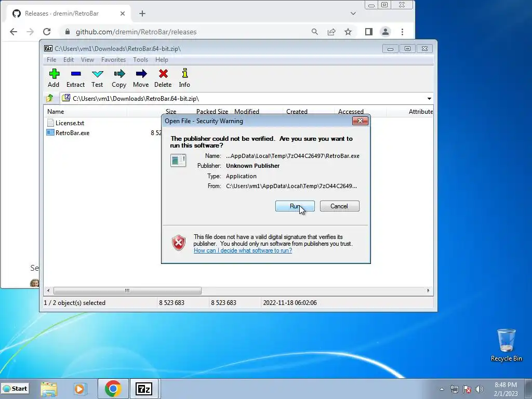Image resolution: width=532 pixels, height=399 pixels.
Task: Sort by the Created column header
Action: click(297, 111)
